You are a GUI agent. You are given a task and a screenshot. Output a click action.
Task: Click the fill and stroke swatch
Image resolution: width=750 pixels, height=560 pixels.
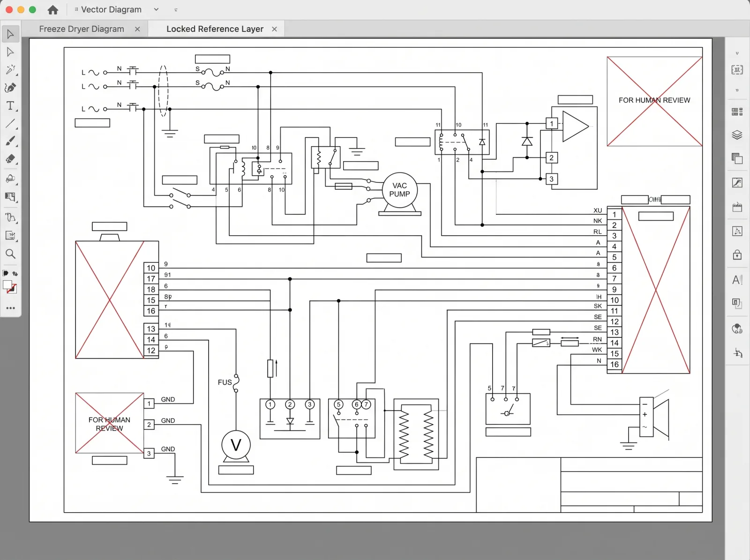click(x=9, y=287)
